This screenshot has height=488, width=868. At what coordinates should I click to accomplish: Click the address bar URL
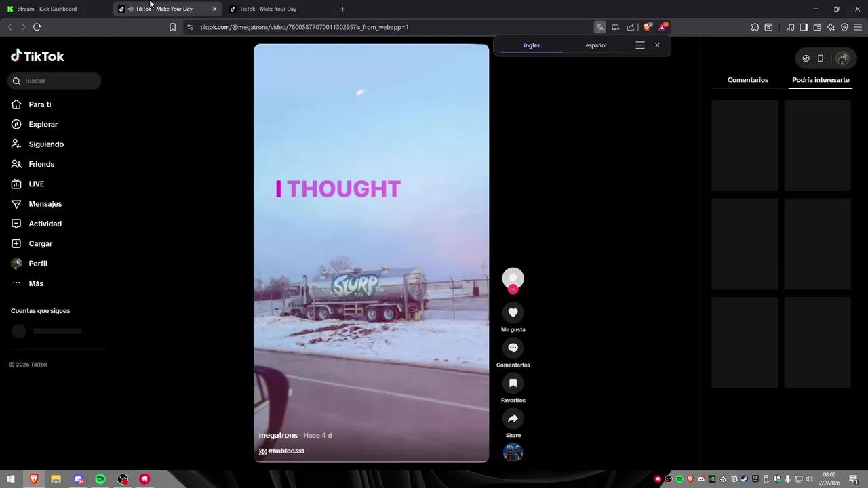coord(304,27)
